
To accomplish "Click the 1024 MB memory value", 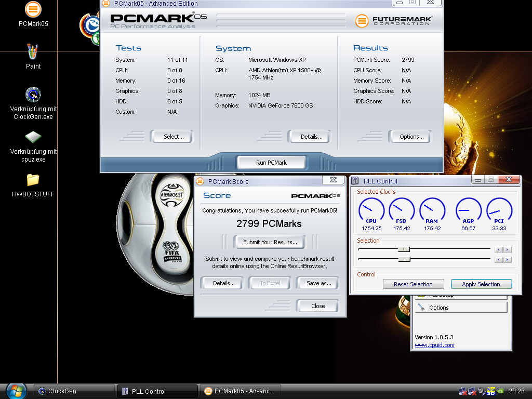I will pos(259,95).
